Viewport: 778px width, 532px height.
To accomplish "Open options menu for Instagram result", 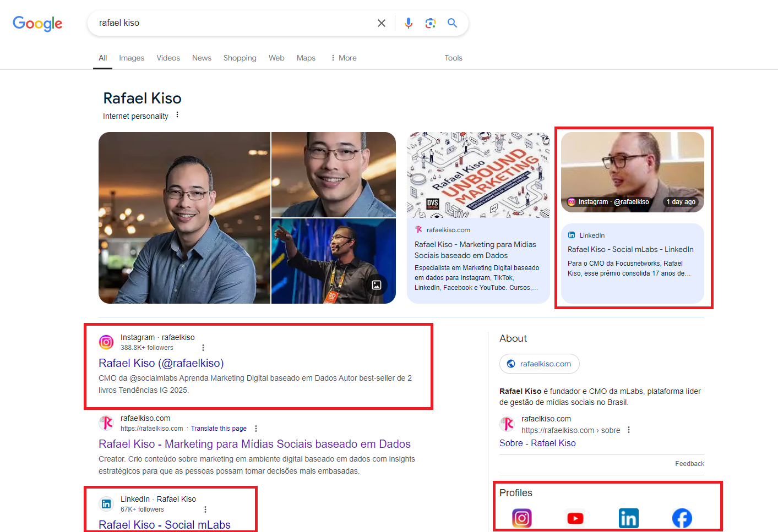I will pyautogui.click(x=203, y=348).
